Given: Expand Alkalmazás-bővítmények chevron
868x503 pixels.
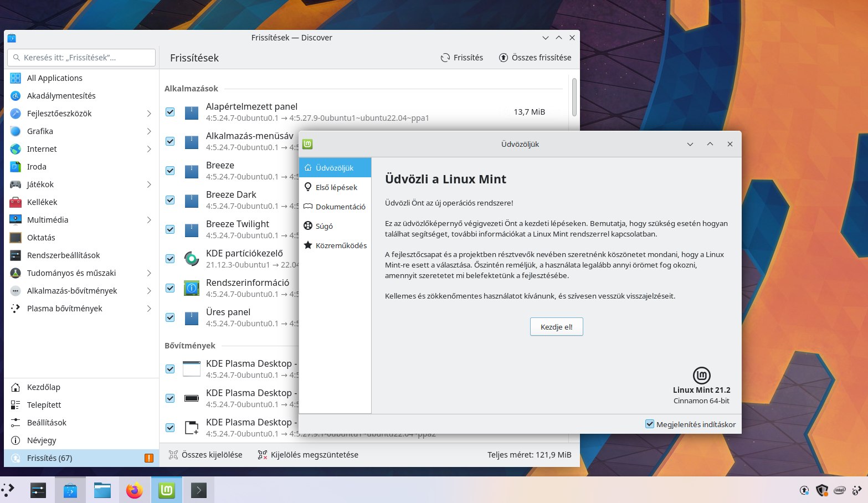Looking at the screenshot, I should pos(149,291).
